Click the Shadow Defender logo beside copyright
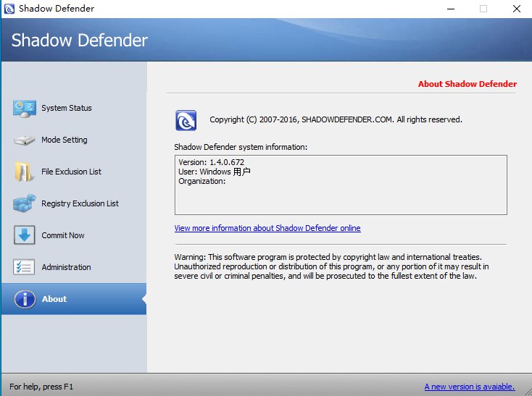This screenshot has height=396, width=532. click(186, 120)
